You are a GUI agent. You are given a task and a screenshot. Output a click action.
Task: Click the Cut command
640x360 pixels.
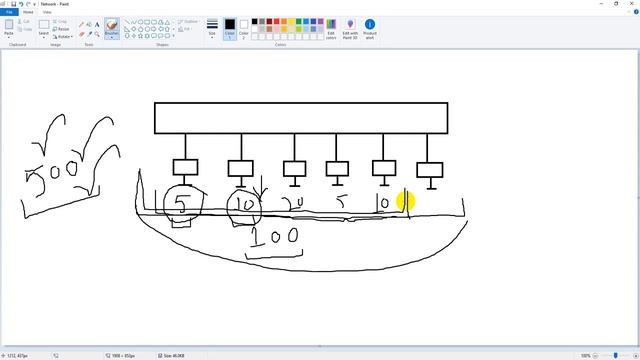[25, 22]
